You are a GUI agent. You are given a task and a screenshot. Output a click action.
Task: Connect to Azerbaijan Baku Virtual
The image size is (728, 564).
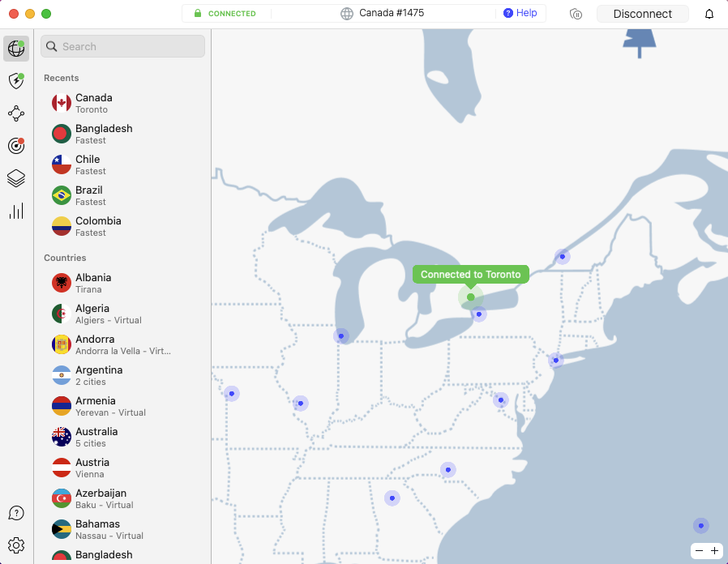pyautogui.click(x=122, y=498)
